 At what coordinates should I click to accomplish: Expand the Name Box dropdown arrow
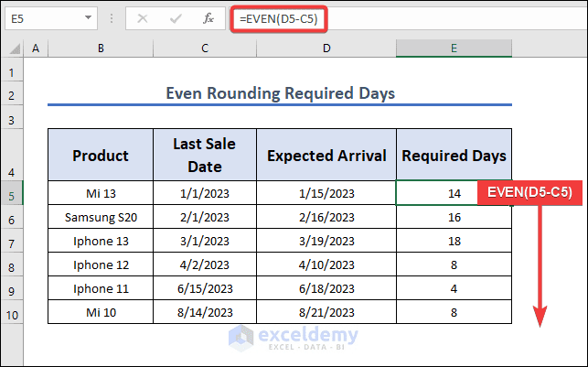click(x=88, y=17)
